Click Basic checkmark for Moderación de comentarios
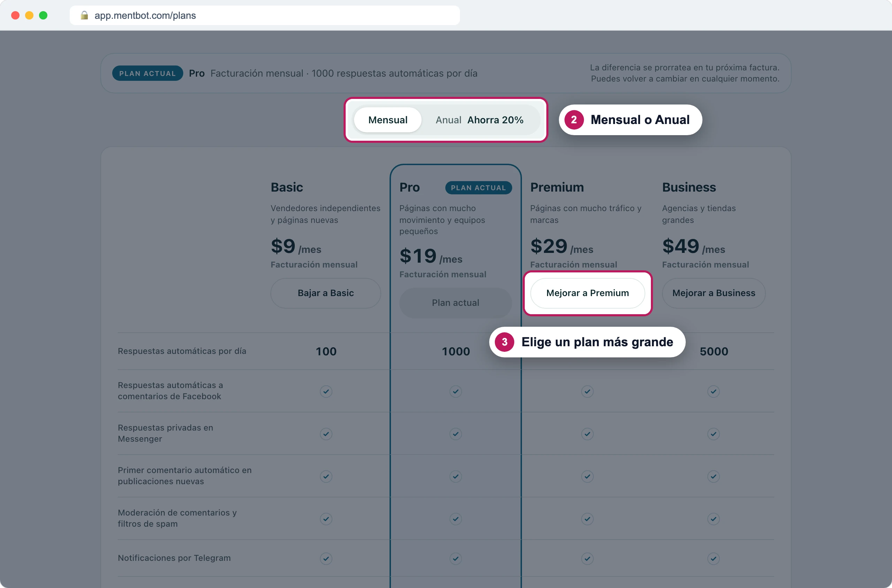 (326, 519)
